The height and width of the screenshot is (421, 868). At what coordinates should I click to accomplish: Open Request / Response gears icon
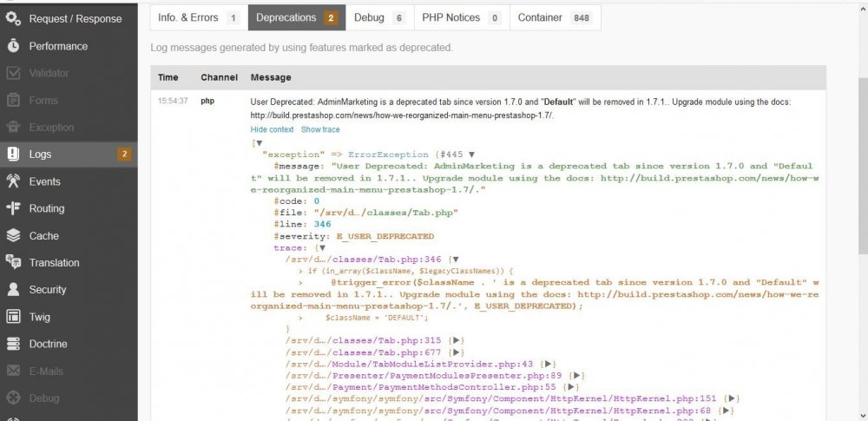tap(13, 18)
